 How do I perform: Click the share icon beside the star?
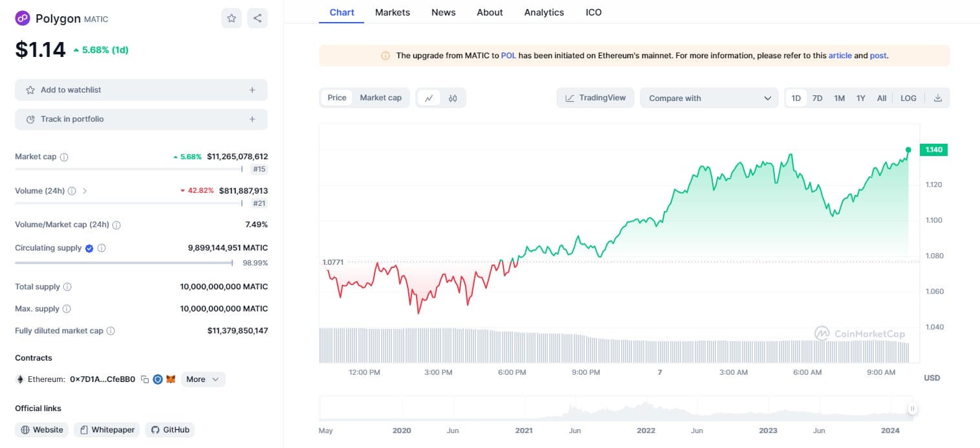point(257,18)
